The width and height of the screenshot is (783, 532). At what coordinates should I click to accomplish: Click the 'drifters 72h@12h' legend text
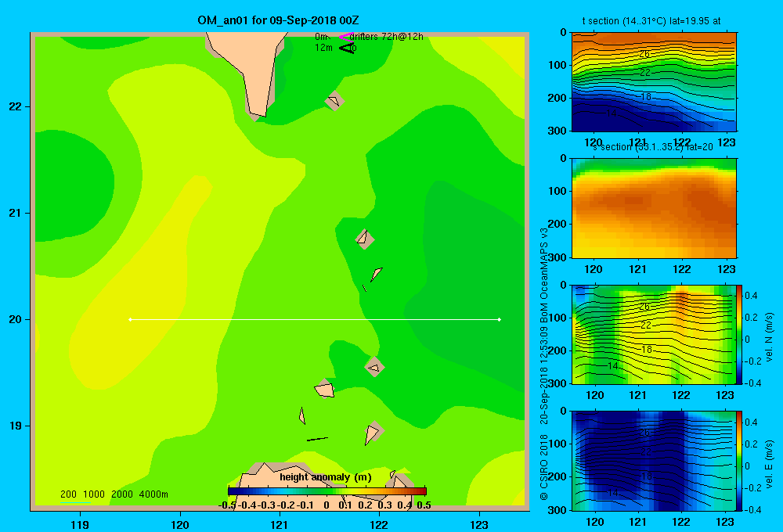pyautogui.click(x=386, y=37)
